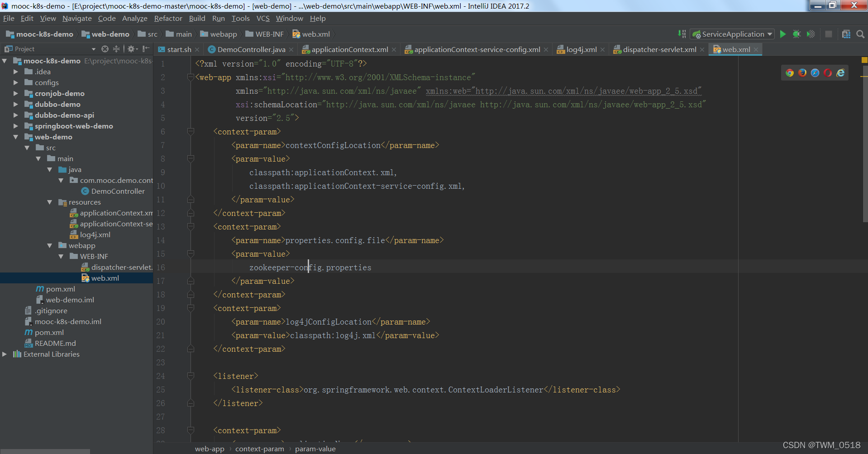This screenshot has width=868, height=454.
Task: Fold the context-param block on line 6
Action: coord(191,132)
